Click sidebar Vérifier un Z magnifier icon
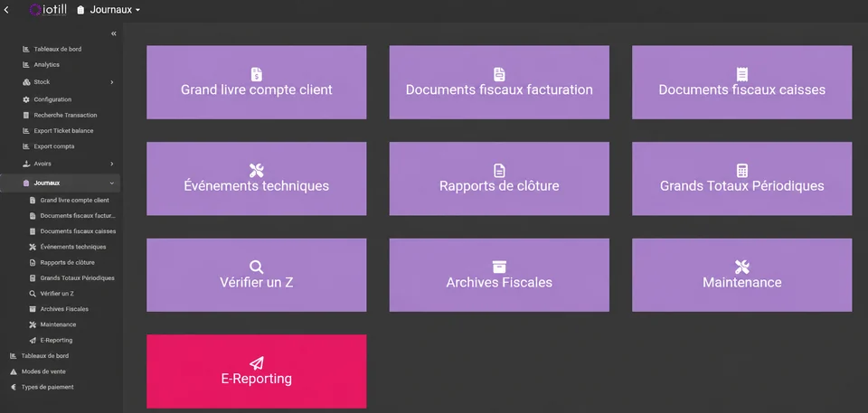The image size is (868, 413). [33, 294]
